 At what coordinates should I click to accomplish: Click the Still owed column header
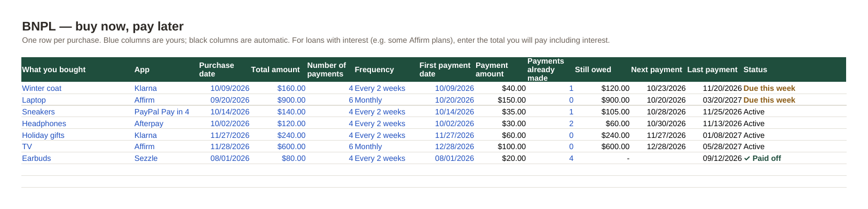(x=593, y=69)
